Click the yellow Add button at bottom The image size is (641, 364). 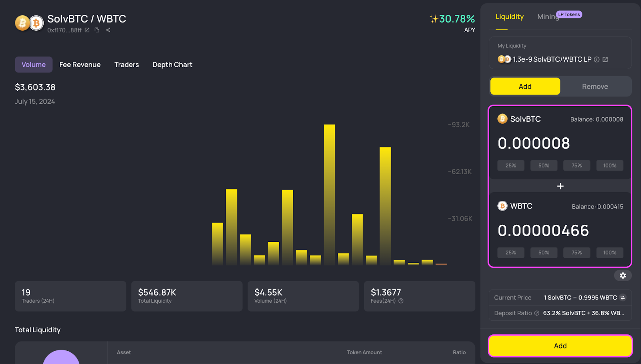click(560, 346)
